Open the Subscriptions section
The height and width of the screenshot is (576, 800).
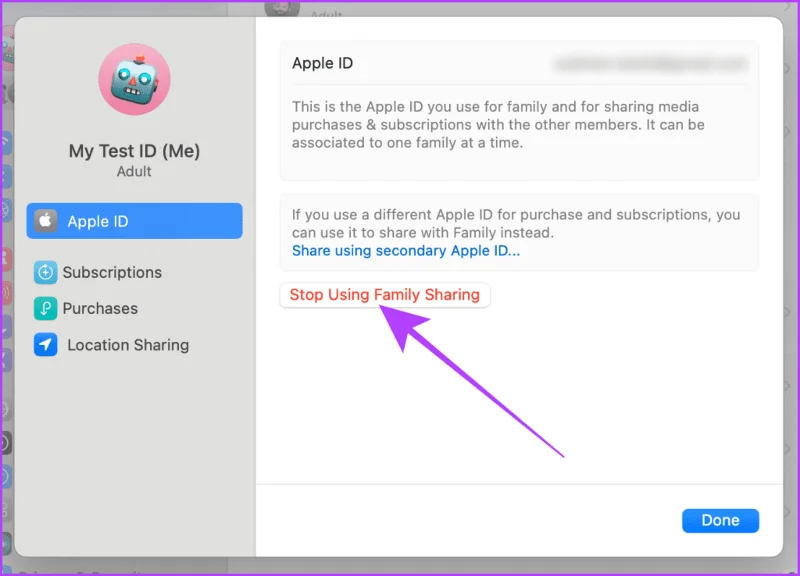coord(97,272)
